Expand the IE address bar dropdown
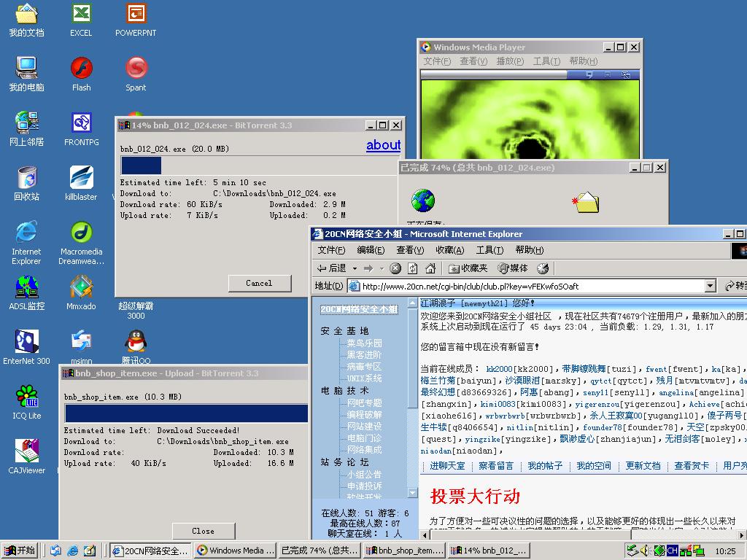 pyautogui.click(x=711, y=286)
